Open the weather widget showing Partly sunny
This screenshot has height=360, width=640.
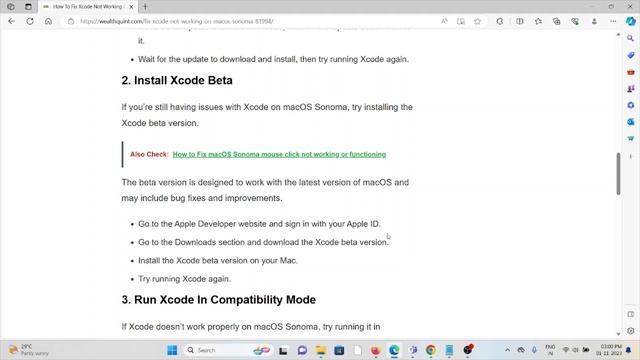pos(29,350)
